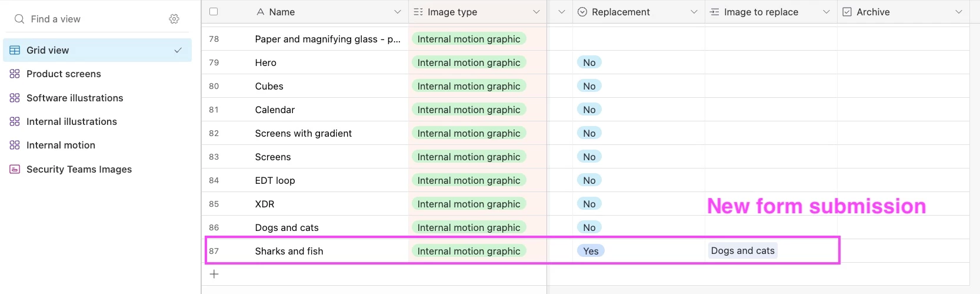
Task: Click the Grid view table icon
Action: pyautogui.click(x=15, y=50)
